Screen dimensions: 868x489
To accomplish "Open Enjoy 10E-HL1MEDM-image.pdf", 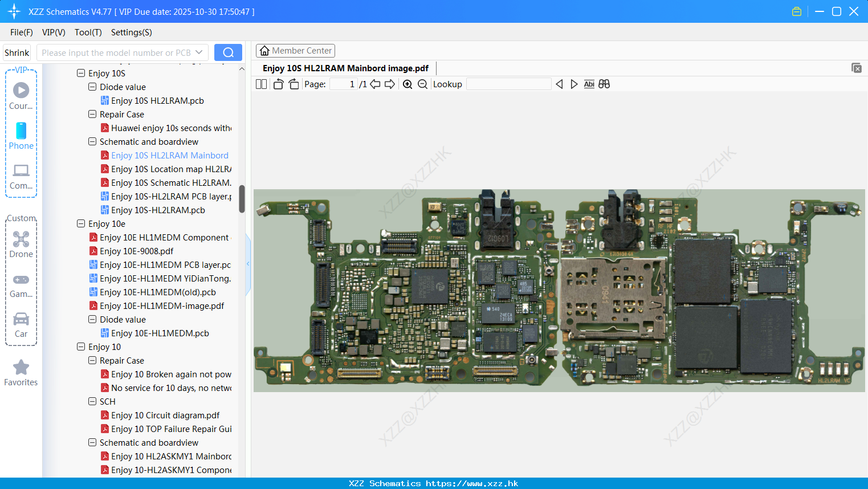I will point(157,305).
